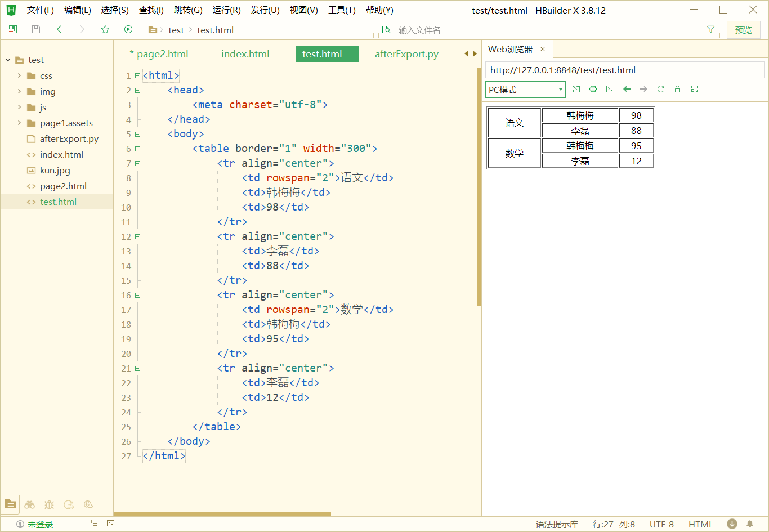Show the QR code icon in browser toolbar

694,89
